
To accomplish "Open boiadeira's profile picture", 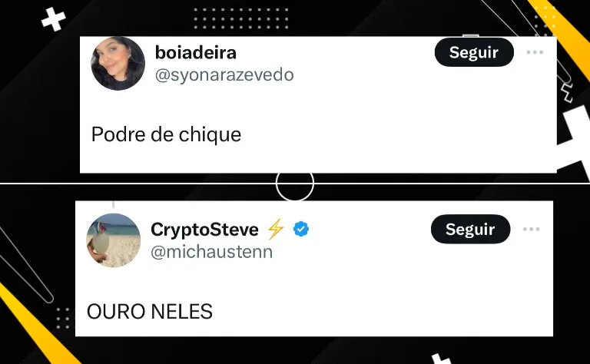I will [x=118, y=64].
